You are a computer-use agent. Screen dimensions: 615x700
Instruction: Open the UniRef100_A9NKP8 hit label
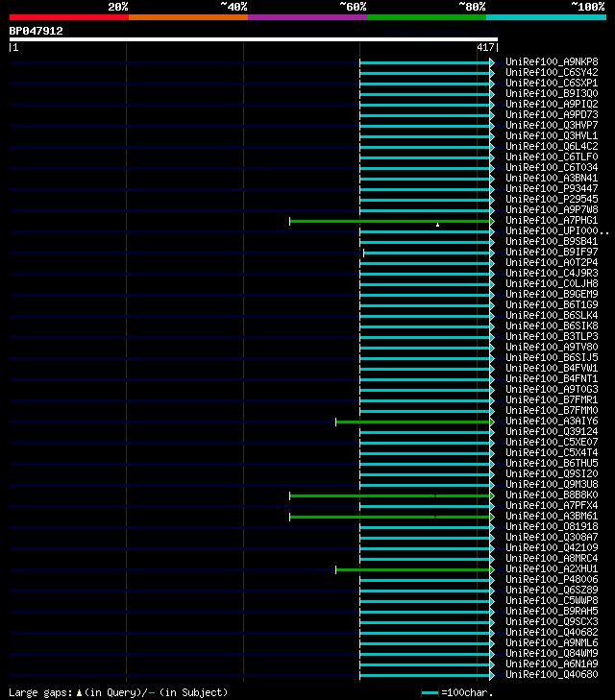[552, 61]
